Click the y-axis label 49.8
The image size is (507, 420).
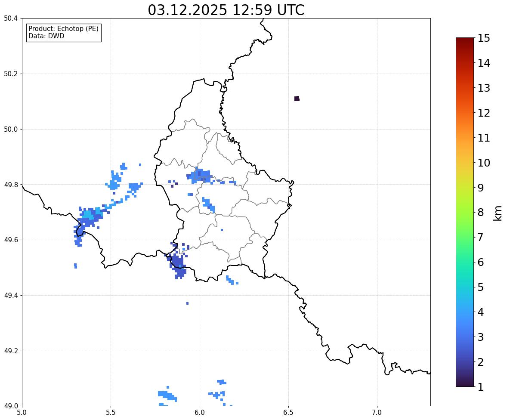[11, 185]
